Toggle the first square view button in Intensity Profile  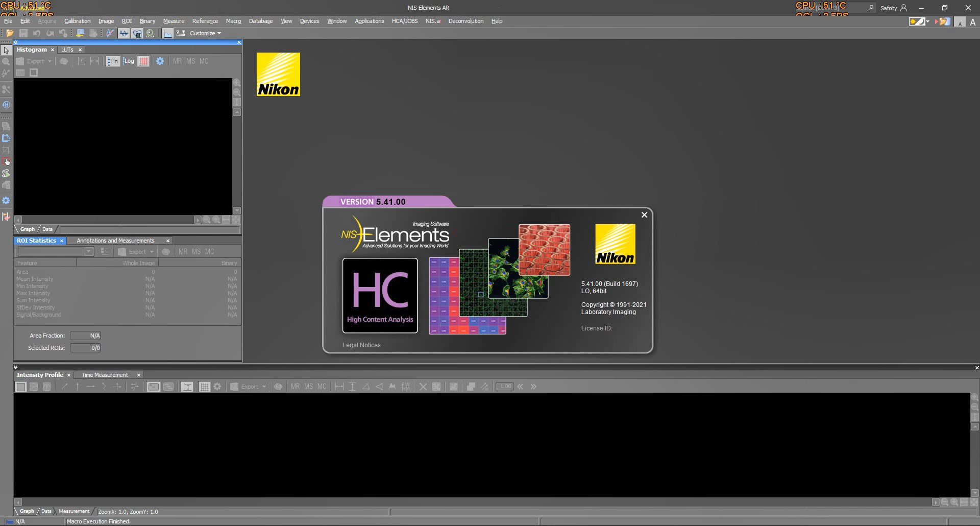click(x=21, y=387)
